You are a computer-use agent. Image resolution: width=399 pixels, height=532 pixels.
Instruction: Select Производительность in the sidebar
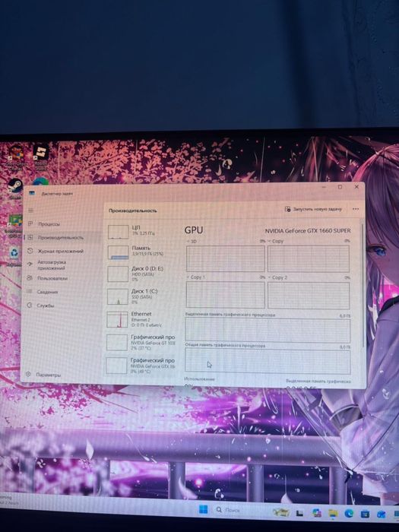point(62,237)
